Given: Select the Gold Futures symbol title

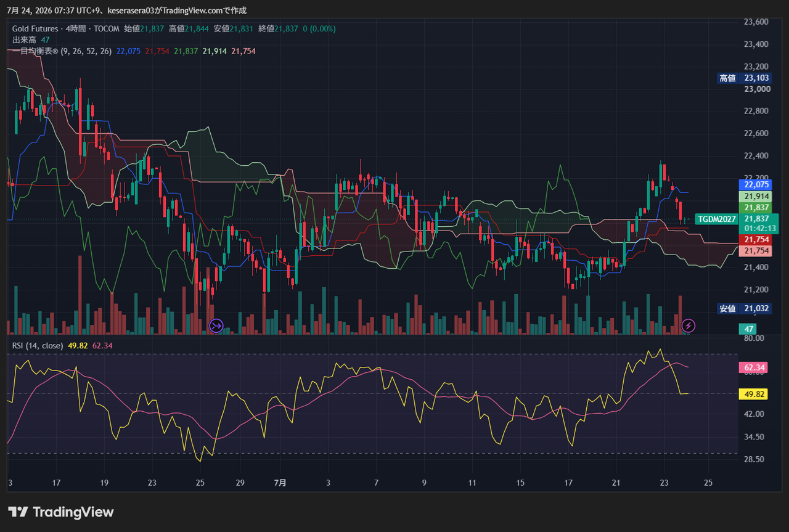Looking at the screenshot, I should pos(35,29).
